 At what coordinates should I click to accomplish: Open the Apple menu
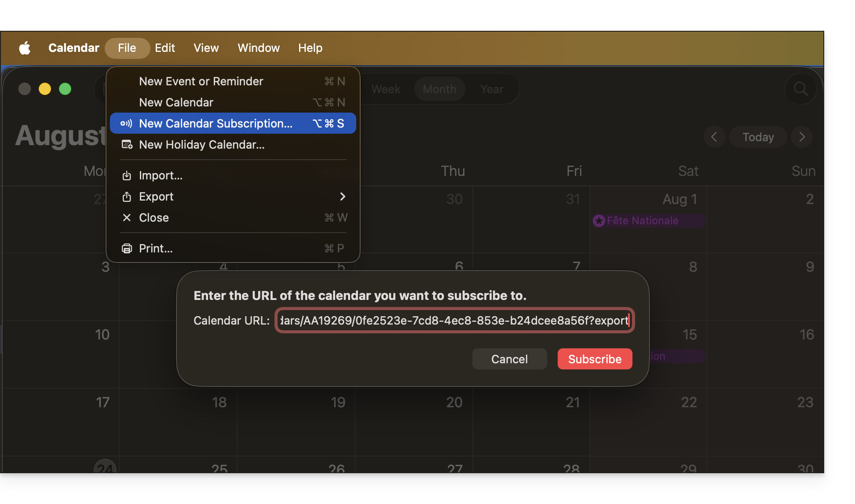coord(25,48)
